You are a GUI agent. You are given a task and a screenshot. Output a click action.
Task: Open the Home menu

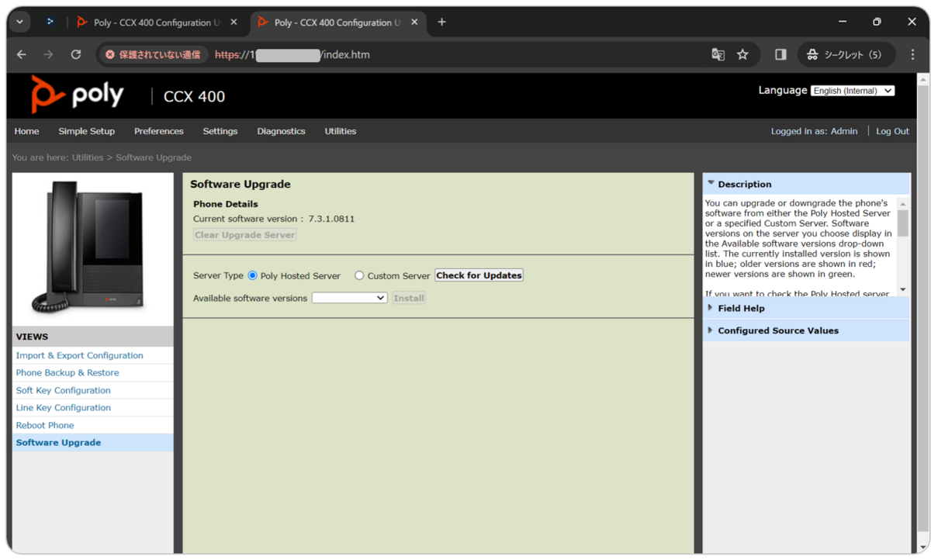point(26,131)
